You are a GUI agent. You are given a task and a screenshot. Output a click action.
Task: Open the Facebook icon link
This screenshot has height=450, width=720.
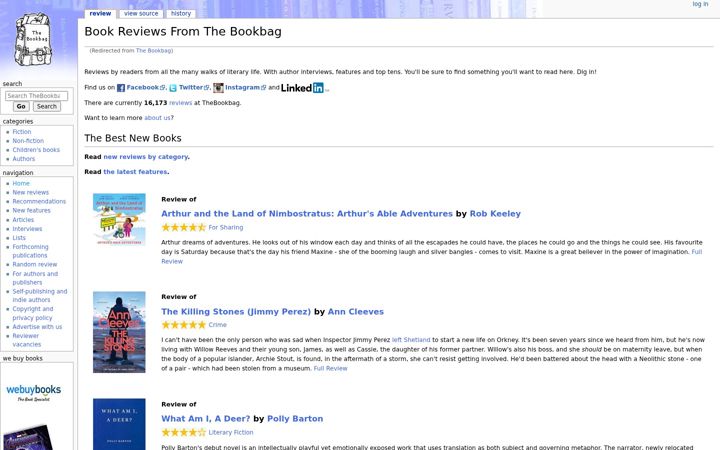121,88
